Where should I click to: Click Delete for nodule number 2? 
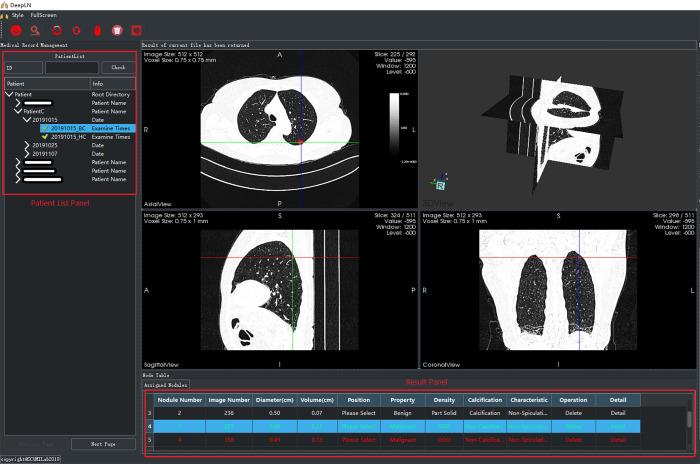tap(574, 412)
